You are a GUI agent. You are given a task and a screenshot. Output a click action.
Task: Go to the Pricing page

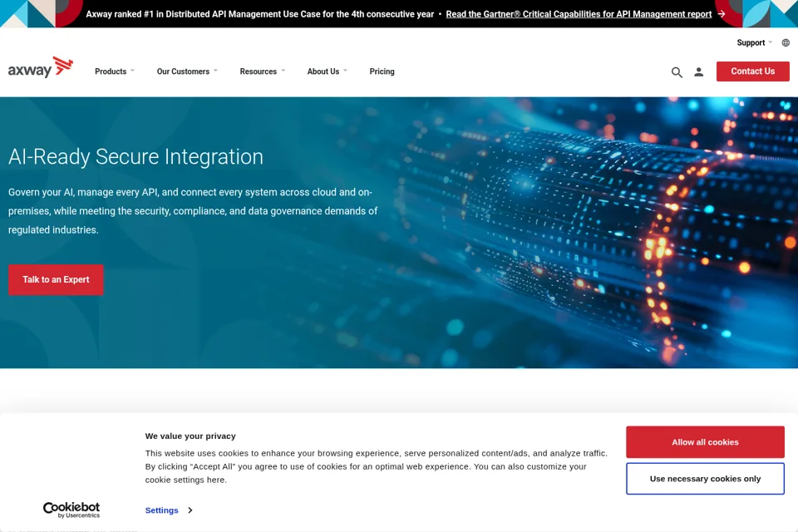point(382,71)
